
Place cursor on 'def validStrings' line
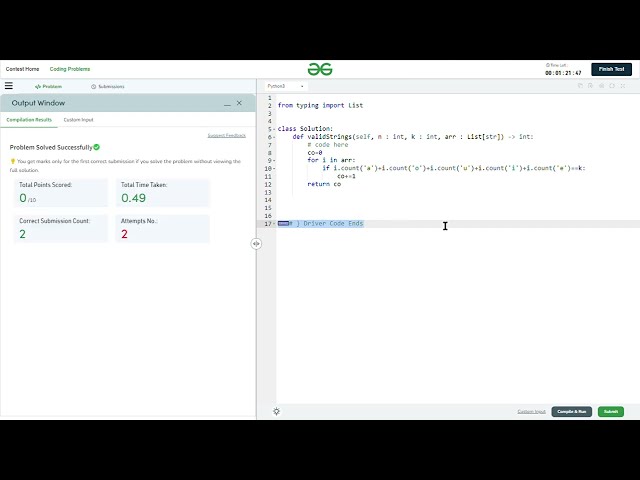[x=413, y=137]
